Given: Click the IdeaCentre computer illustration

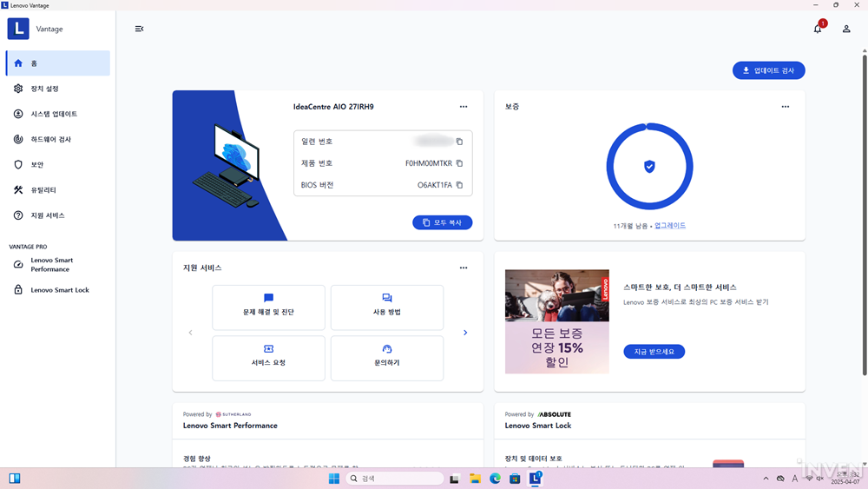Looking at the screenshot, I should tap(227, 166).
